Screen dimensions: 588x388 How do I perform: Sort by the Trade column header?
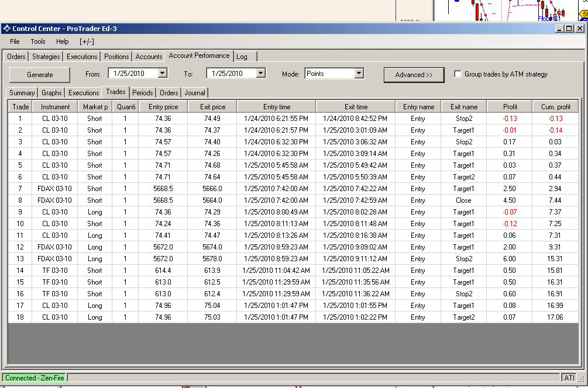(20, 107)
